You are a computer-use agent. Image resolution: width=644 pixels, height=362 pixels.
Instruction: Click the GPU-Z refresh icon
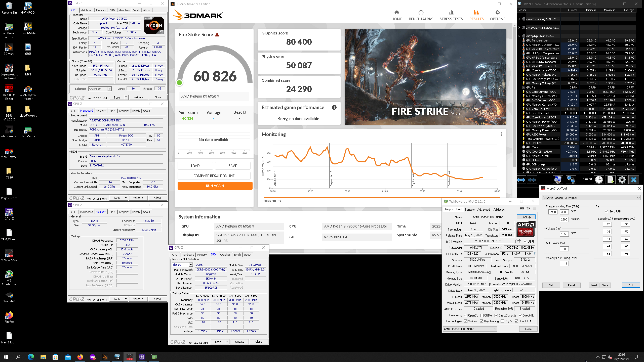point(528,208)
